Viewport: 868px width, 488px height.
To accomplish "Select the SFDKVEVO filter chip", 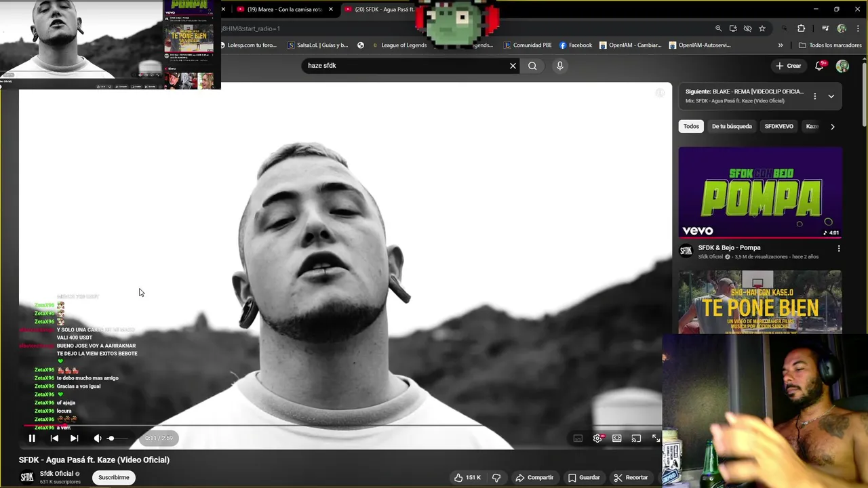I will (778, 126).
